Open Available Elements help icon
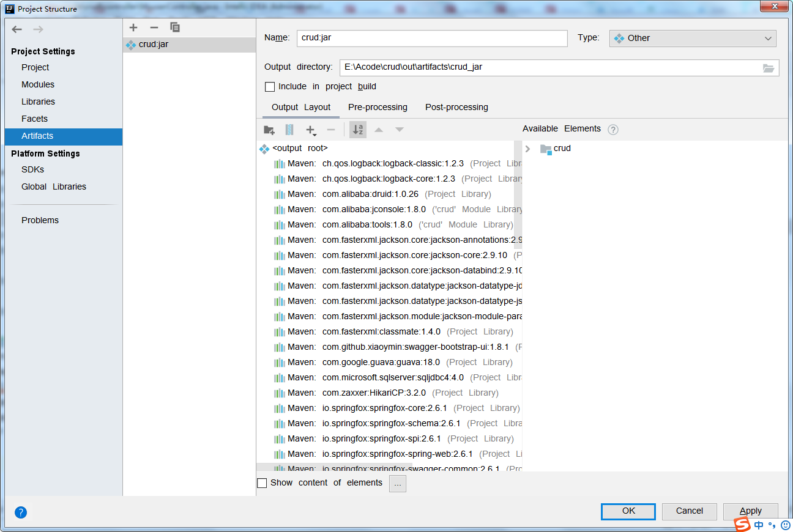Viewport: 793px width, 532px height. 613,129
